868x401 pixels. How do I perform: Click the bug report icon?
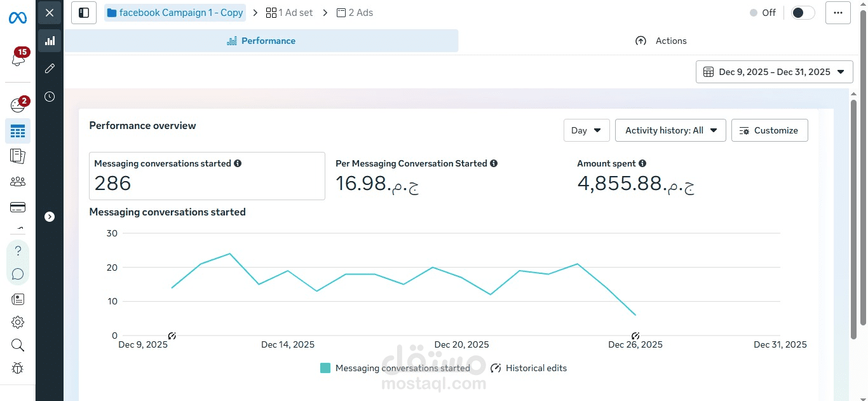click(x=18, y=367)
